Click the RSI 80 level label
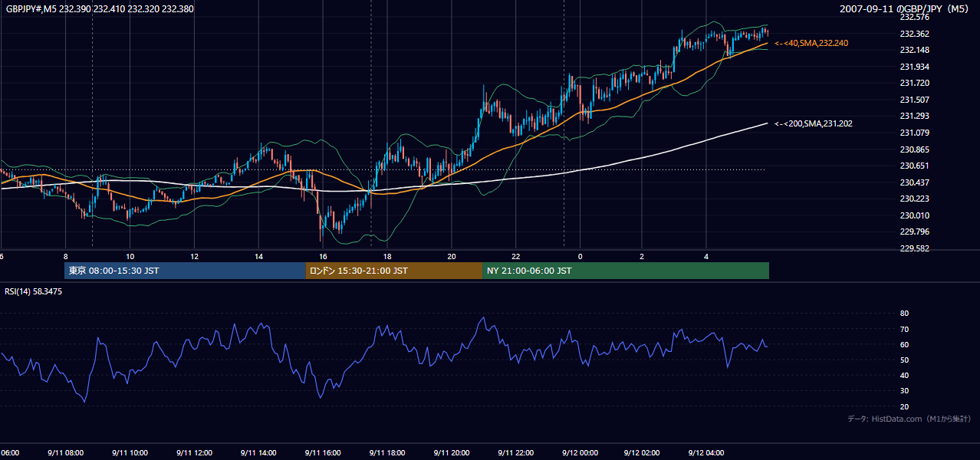Viewport: 980px width, 460px height. point(904,314)
